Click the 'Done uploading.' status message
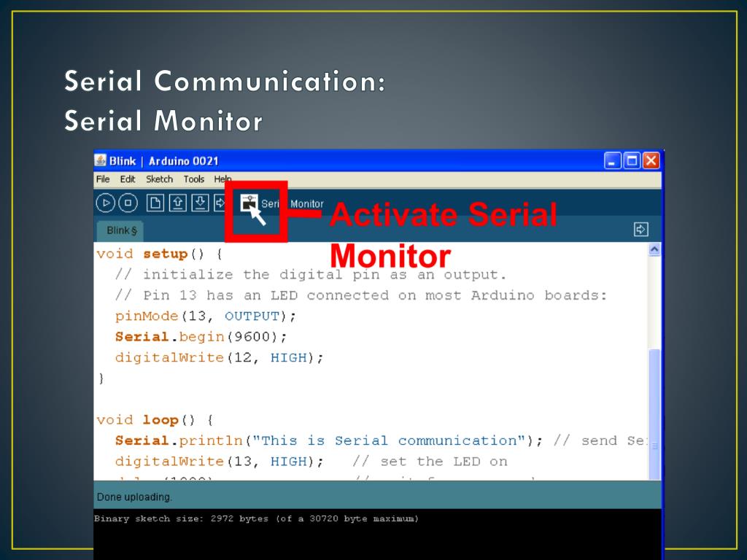This screenshot has height=560, width=747. (x=134, y=497)
